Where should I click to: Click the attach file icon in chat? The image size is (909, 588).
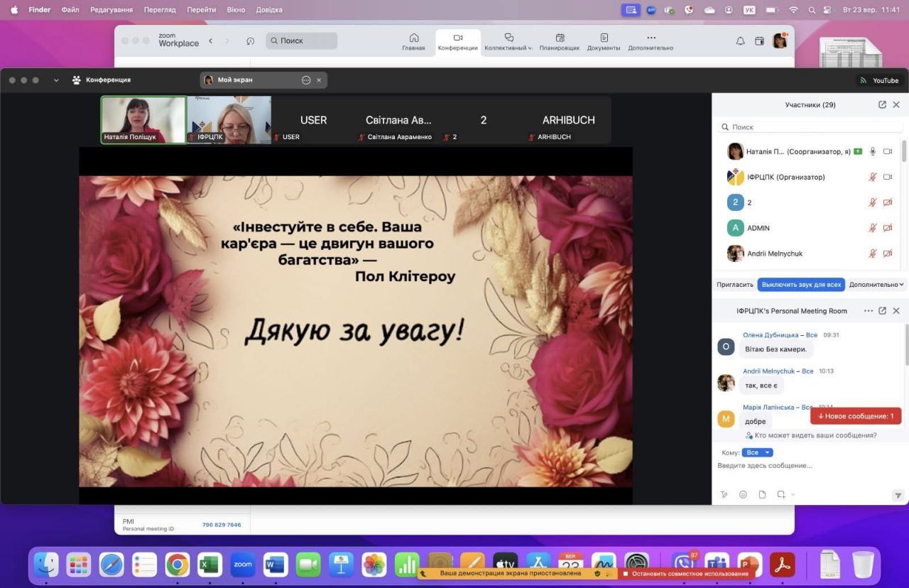click(762, 494)
